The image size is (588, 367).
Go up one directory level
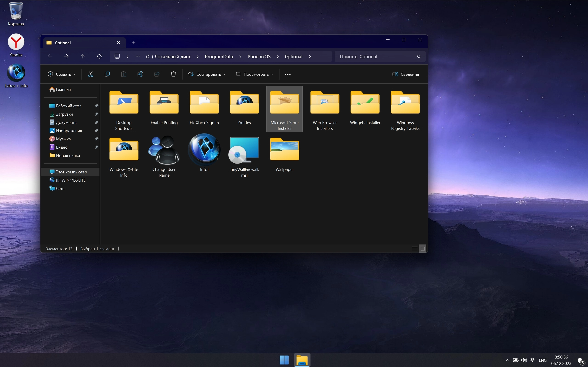coord(83,56)
